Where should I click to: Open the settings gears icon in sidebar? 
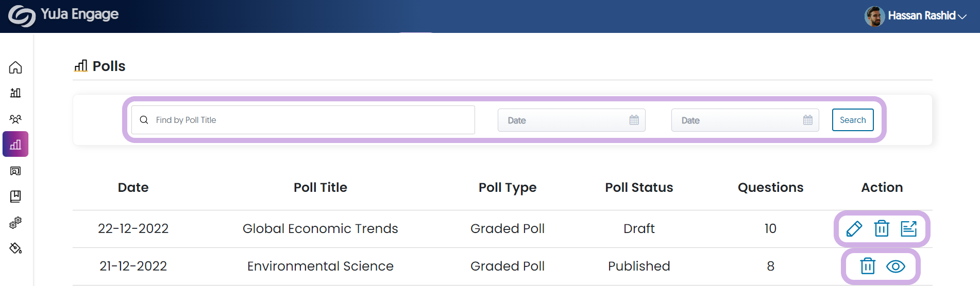pyautogui.click(x=15, y=223)
